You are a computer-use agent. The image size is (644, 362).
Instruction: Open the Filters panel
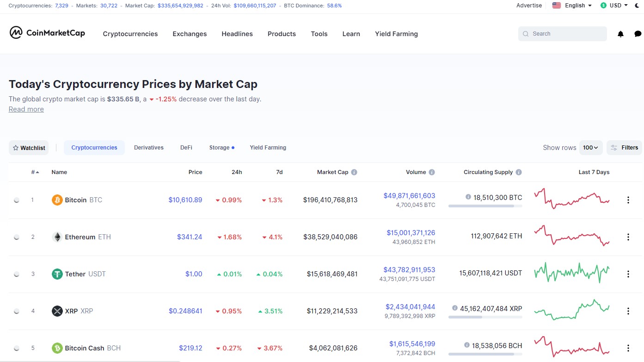(x=624, y=148)
